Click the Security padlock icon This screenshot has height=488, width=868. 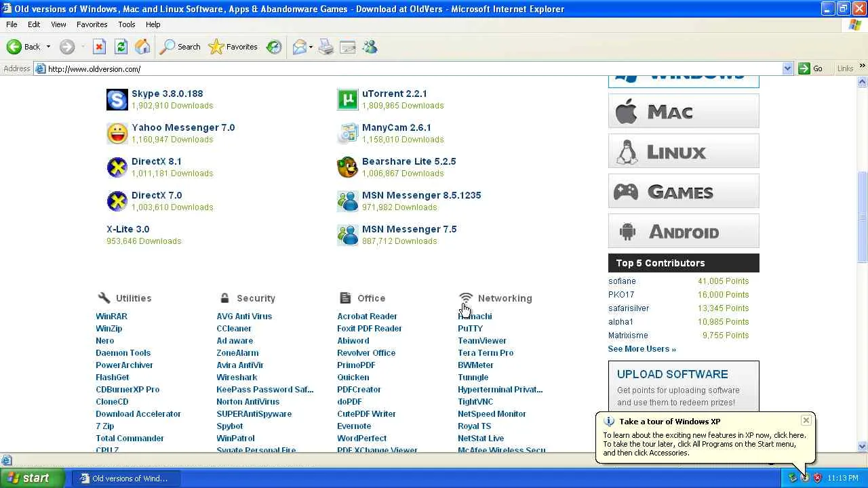point(224,298)
